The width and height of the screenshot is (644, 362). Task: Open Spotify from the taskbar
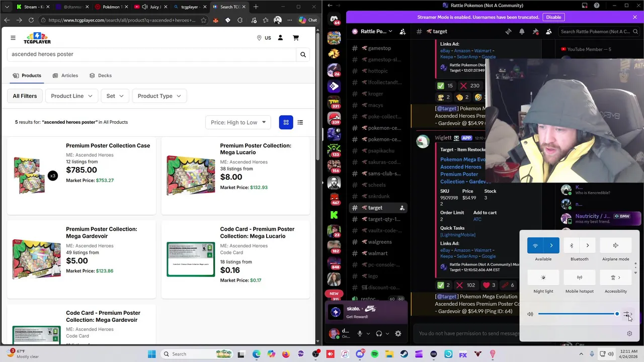pos(374,354)
